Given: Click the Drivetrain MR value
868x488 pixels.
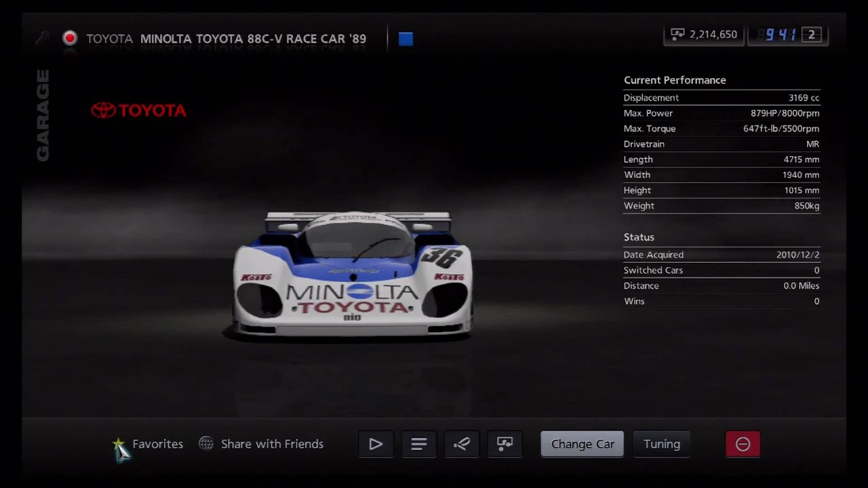Looking at the screenshot, I should pos(812,144).
